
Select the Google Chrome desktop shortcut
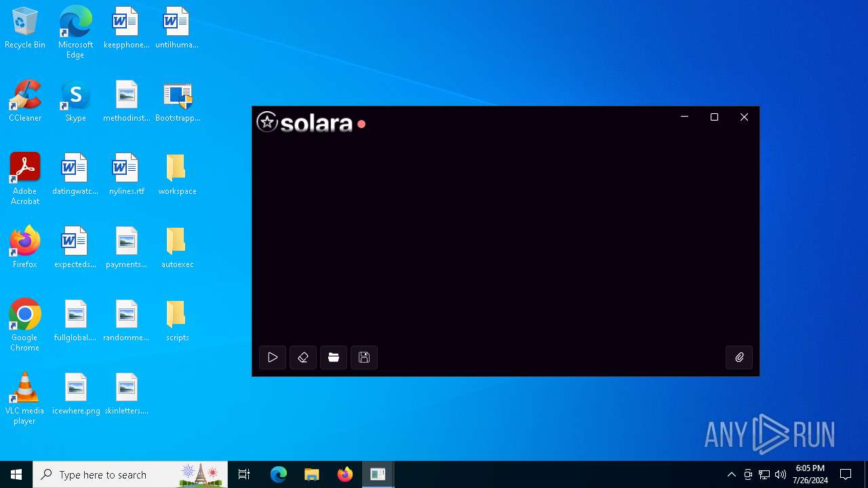(25, 325)
